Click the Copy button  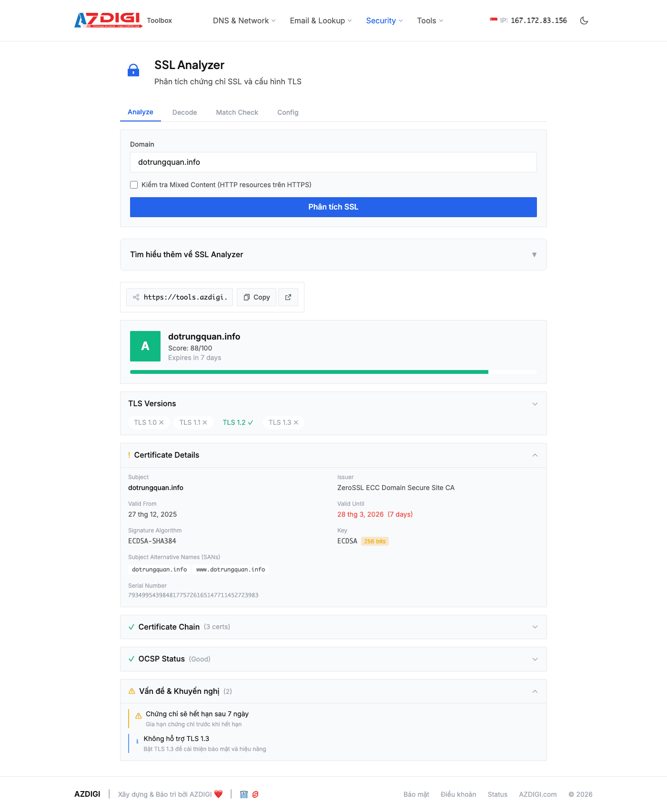pos(257,297)
